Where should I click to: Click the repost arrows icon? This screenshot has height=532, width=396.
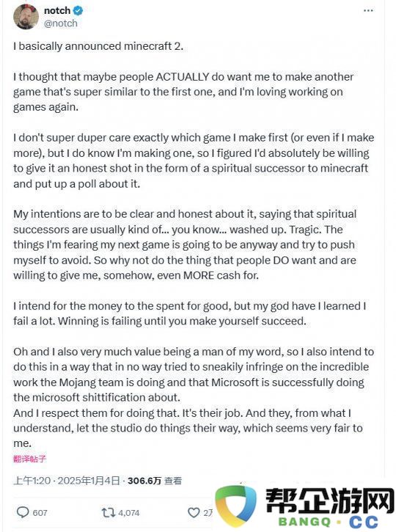pos(109,512)
